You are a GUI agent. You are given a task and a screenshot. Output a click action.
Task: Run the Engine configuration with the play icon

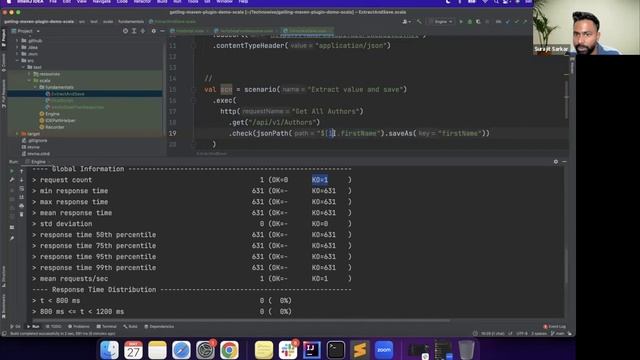(x=461, y=22)
